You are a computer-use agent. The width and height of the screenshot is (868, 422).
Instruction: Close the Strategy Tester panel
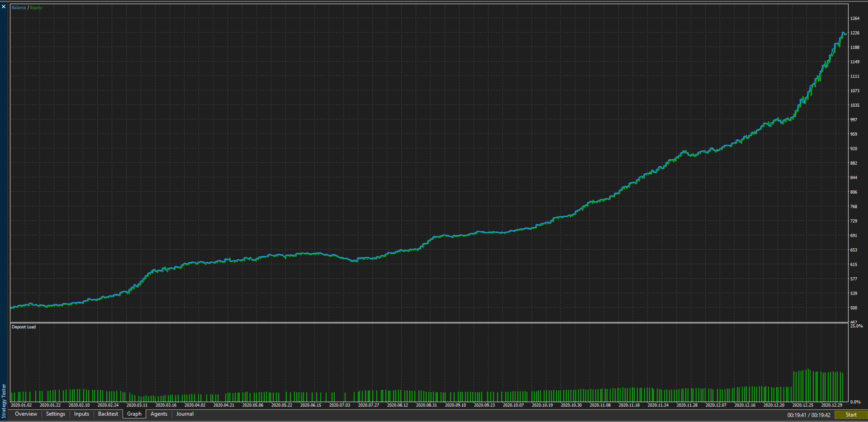(4, 7)
